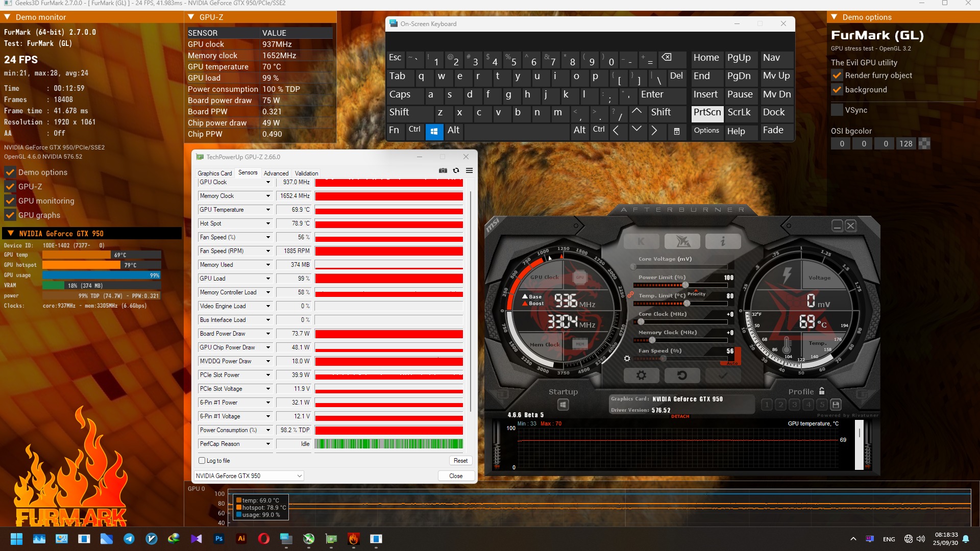Click the GPU-Z Reset button
This screenshot has width=980, height=551.
460,461
